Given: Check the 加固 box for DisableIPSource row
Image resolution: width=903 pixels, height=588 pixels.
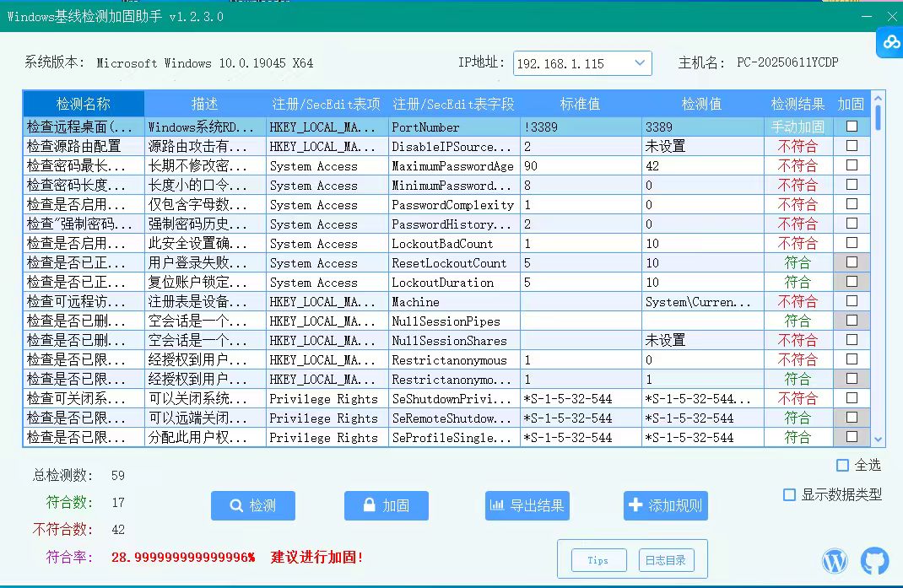Looking at the screenshot, I should [852, 146].
